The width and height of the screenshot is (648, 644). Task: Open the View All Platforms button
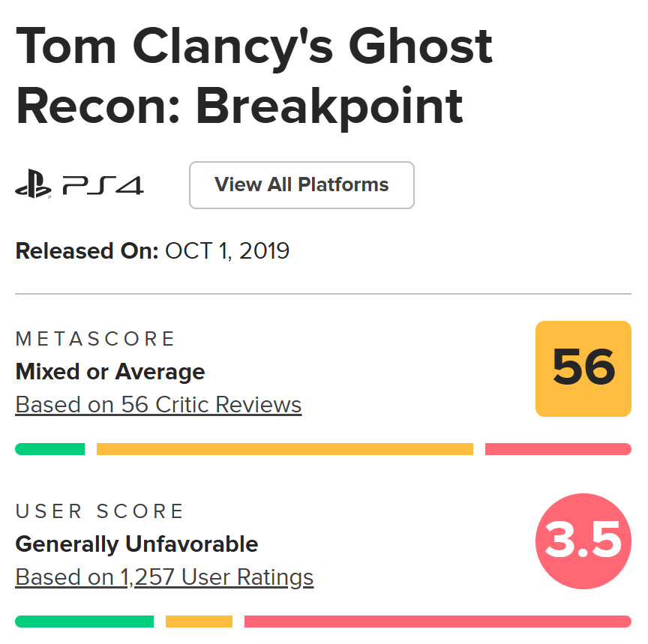point(301,185)
